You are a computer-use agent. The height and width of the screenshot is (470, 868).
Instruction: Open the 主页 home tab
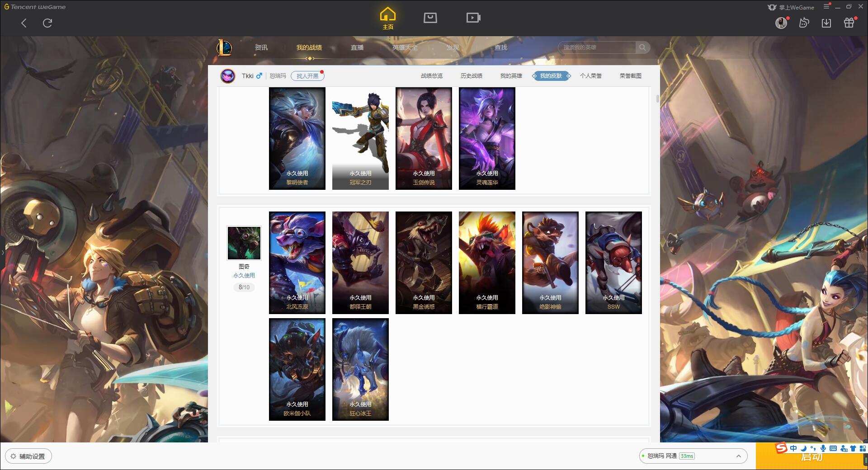pyautogui.click(x=387, y=19)
